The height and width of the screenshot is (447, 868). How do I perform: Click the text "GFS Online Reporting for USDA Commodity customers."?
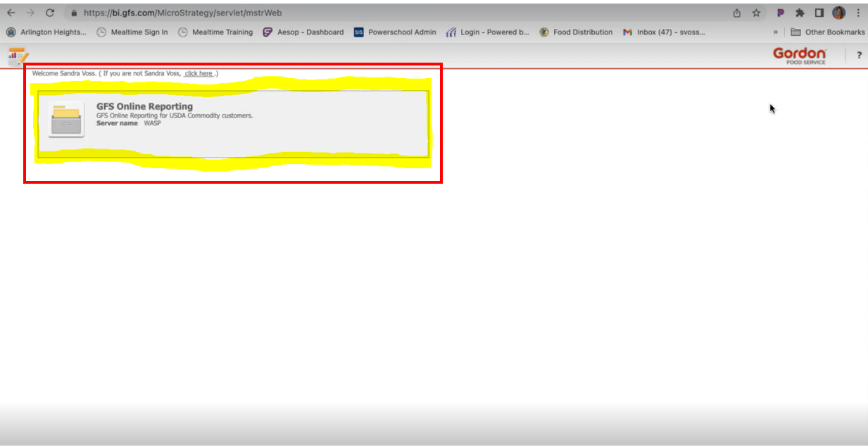[x=175, y=115]
